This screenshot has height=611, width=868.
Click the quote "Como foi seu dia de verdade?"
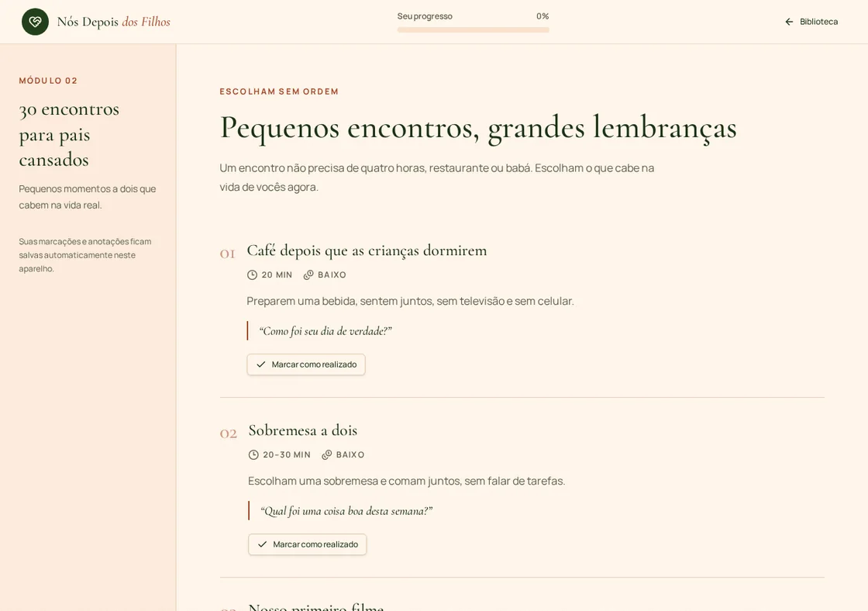[x=325, y=331]
